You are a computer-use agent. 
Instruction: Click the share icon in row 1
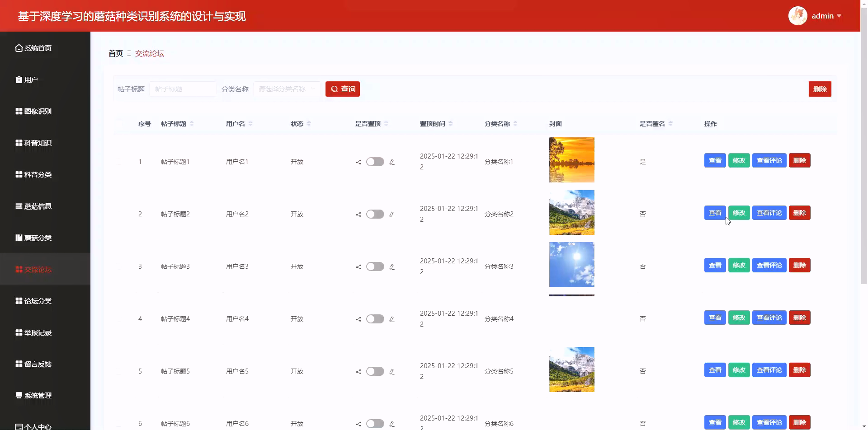tap(359, 162)
